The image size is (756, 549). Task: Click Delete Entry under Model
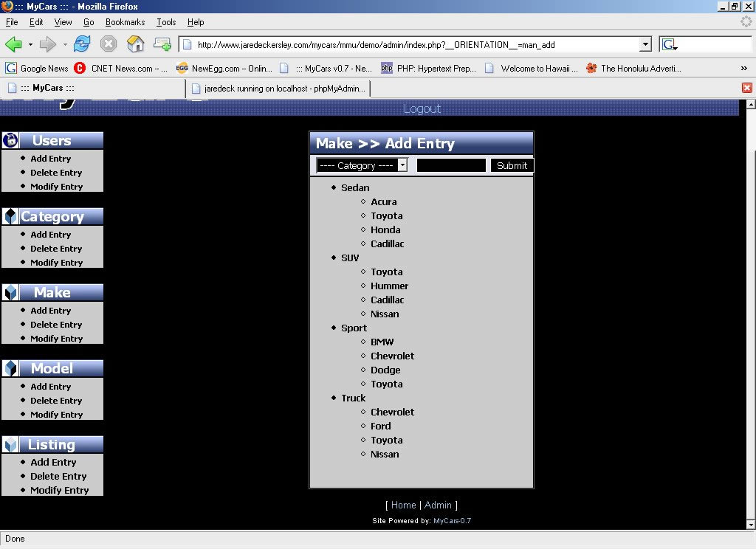click(56, 401)
